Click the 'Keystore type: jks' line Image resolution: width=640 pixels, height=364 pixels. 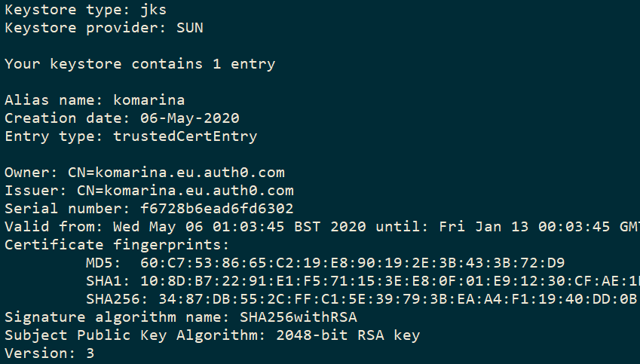[86, 10]
